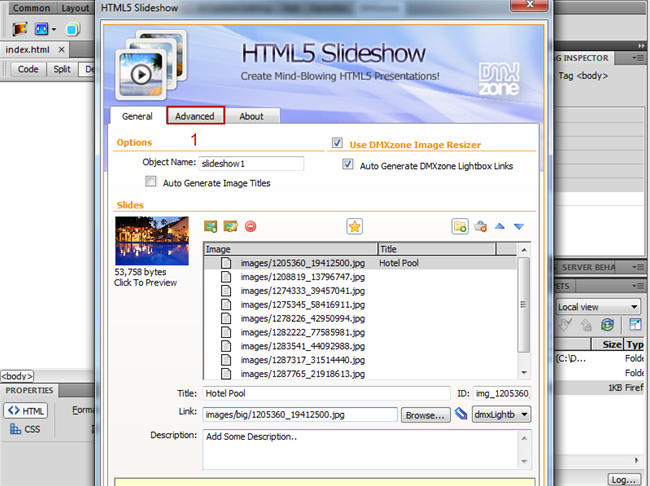Click the Link input field
This screenshot has height=486, width=650.
(300, 415)
